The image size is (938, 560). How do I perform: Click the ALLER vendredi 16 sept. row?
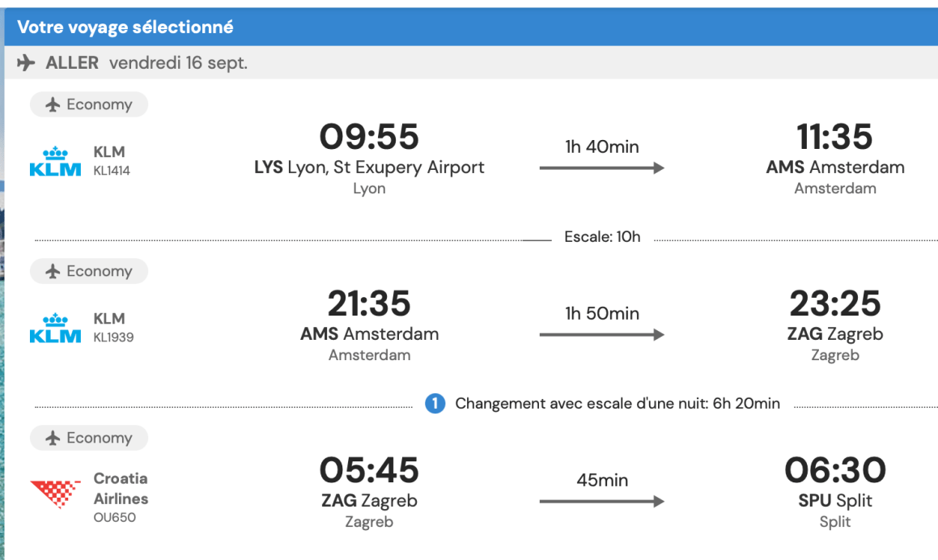tap(146, 63)
